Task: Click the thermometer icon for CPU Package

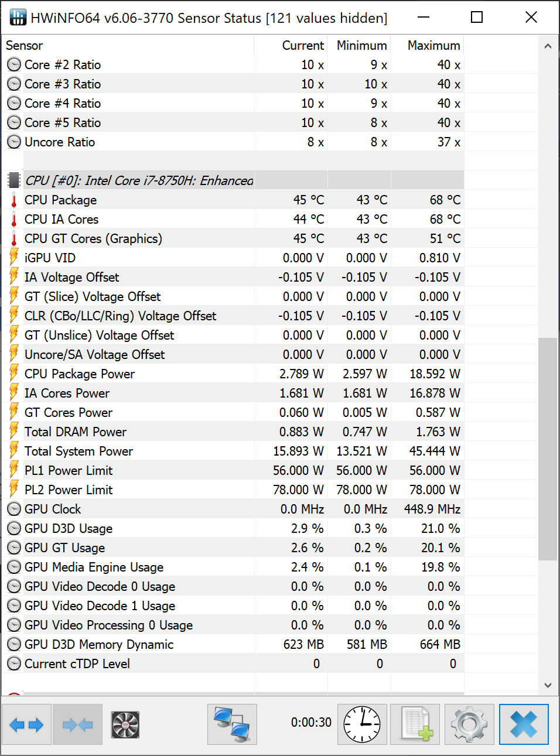Action: (14, 200)
